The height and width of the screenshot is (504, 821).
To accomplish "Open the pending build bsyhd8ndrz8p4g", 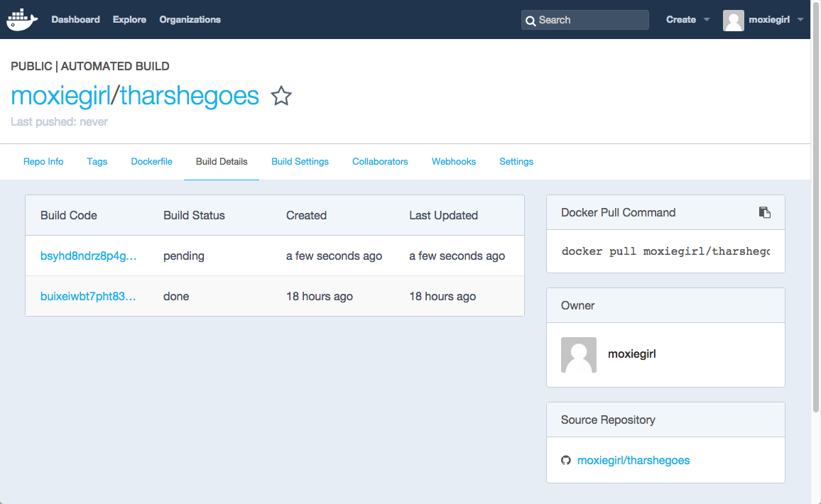I will pyautogui.click(x=88, y=256).
